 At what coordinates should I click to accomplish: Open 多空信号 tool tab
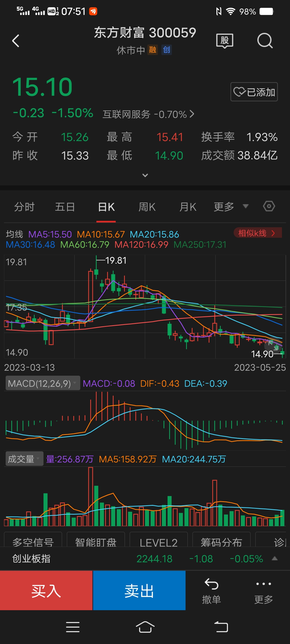pyautogui.click(x=33, y=540)
